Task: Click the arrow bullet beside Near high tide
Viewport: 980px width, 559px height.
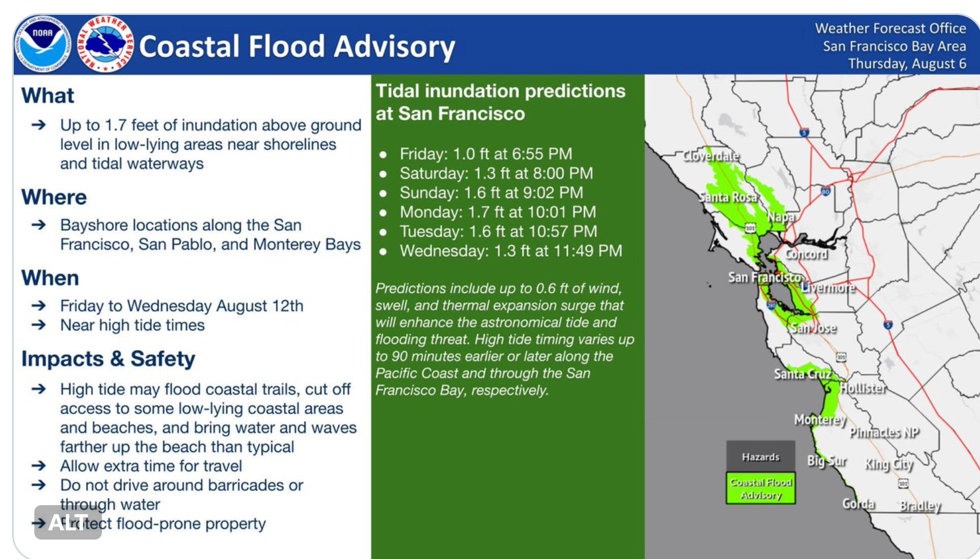Action: click(x=39, y=325)
